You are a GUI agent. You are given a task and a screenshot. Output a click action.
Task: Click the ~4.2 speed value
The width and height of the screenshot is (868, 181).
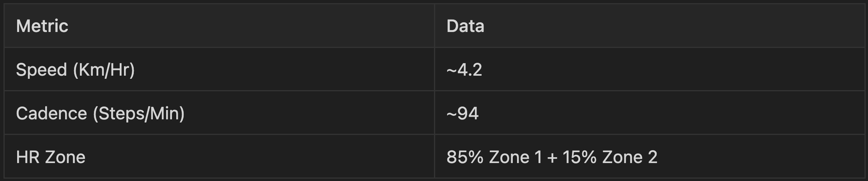pos(464,70)
